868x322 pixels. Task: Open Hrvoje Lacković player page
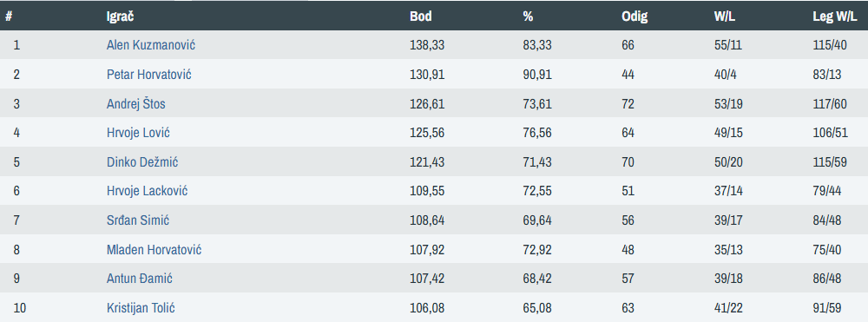pyautogui.click(x=147, y=191)
